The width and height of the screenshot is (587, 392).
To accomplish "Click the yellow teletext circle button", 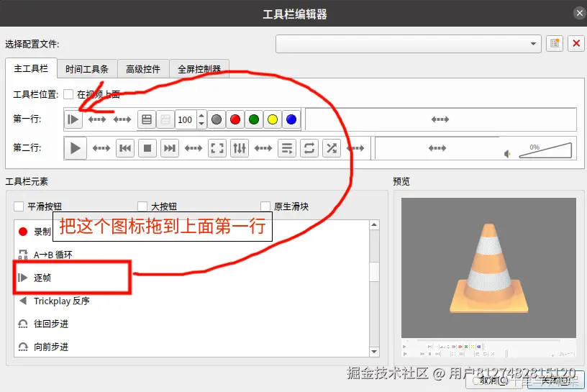I will coord(273,119).
